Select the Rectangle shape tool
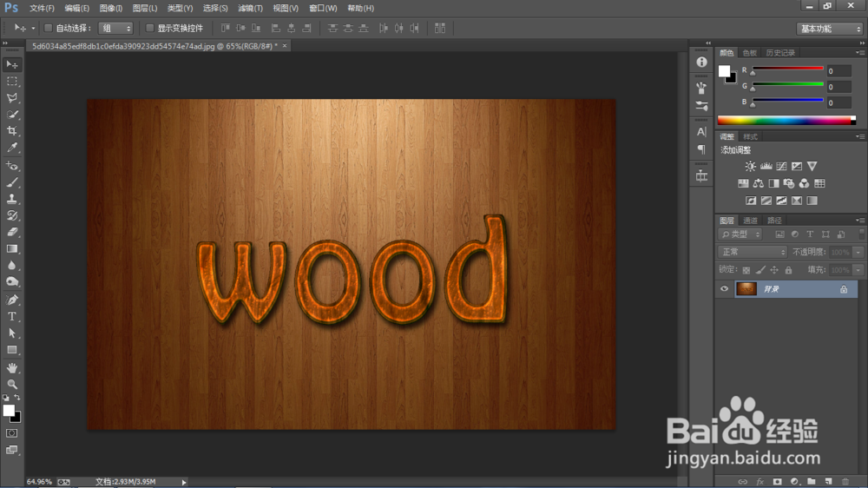 [11, 350]
